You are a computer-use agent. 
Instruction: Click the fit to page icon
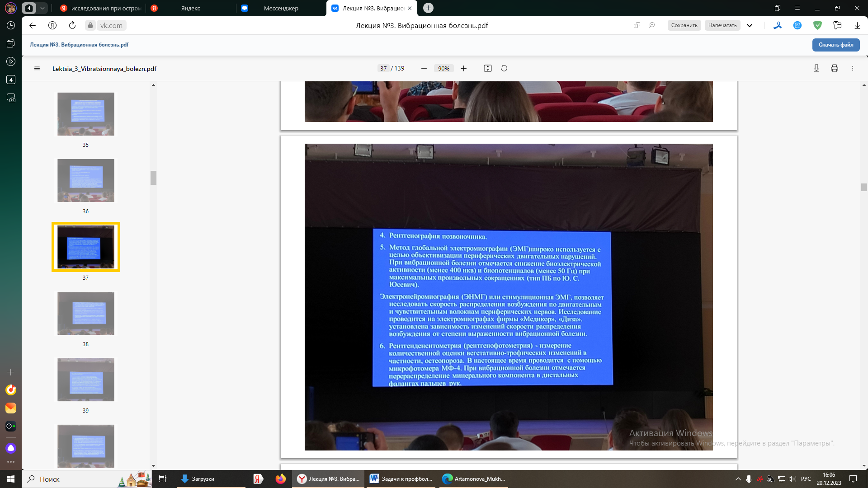coord(487,69)
